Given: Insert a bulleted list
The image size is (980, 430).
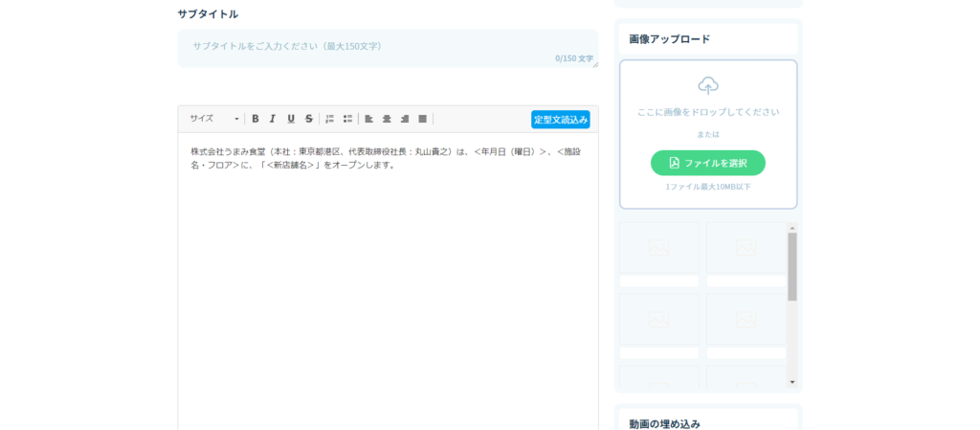Looking at the screenshot, I should (347, 119).
